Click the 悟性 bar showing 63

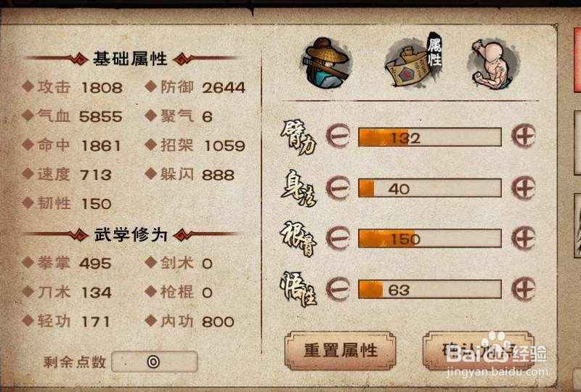[430, 290]
